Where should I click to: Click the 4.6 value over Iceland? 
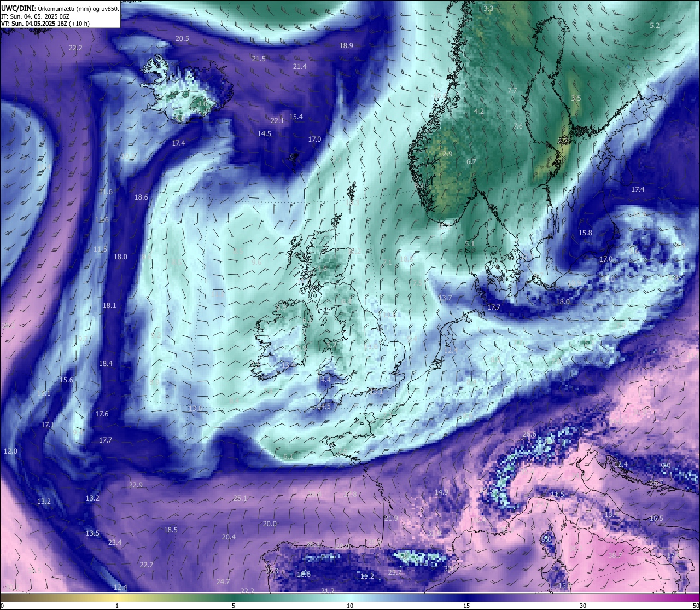[x=202, y=103]
